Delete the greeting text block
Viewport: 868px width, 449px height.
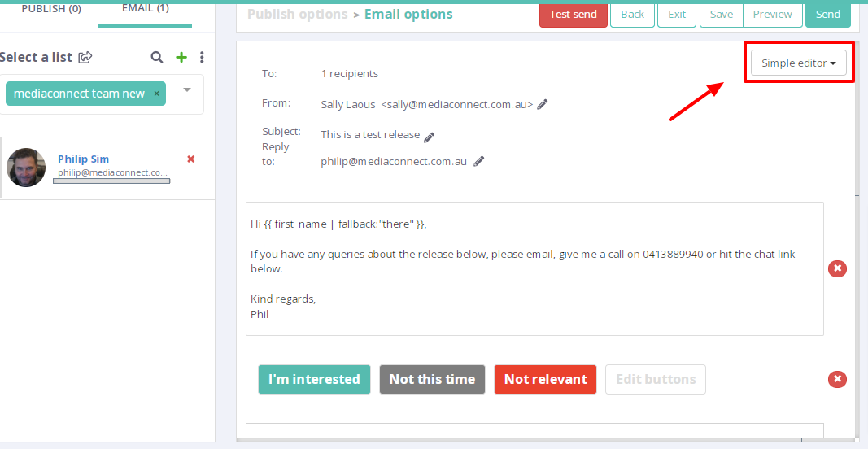[837, 268]
